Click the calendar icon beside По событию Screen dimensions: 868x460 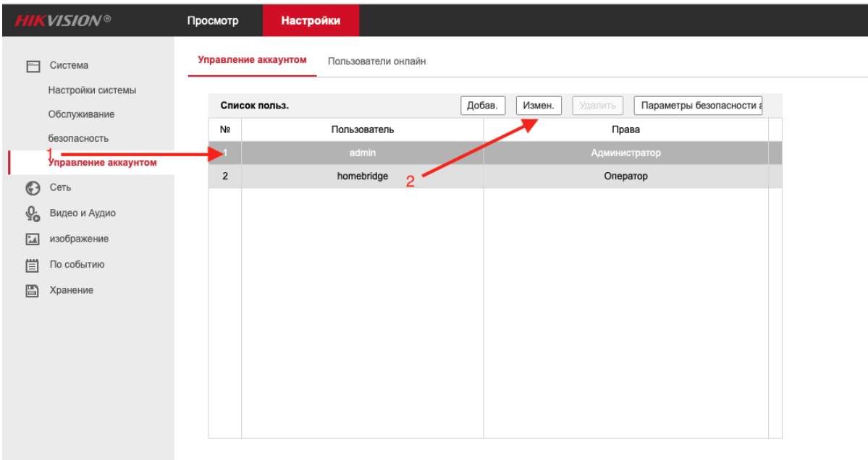(30, 264)
